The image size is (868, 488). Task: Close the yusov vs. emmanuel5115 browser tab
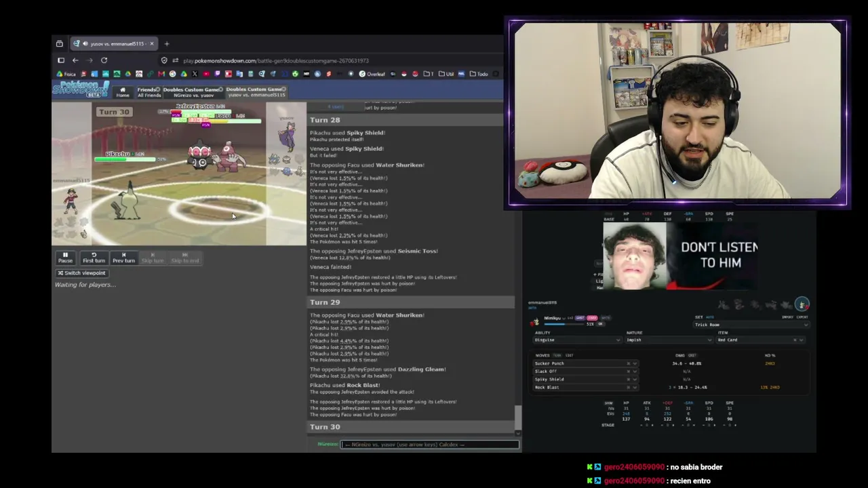152,44
